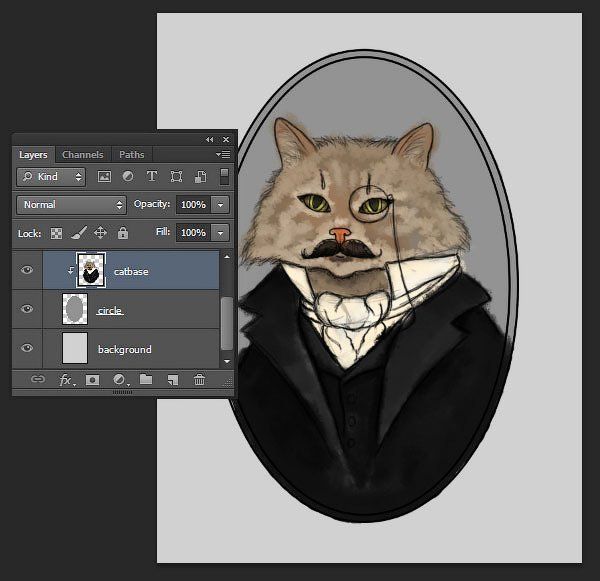Select the circle layer thumbnail

pos(75,309)
